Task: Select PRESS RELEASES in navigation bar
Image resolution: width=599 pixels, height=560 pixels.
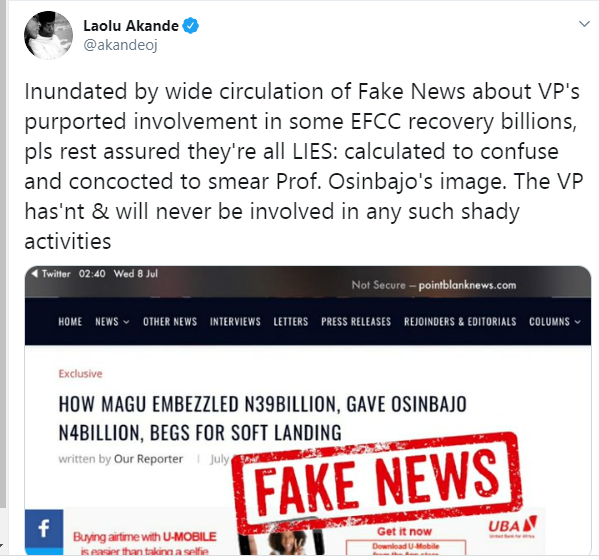Action: pos(356,322)
